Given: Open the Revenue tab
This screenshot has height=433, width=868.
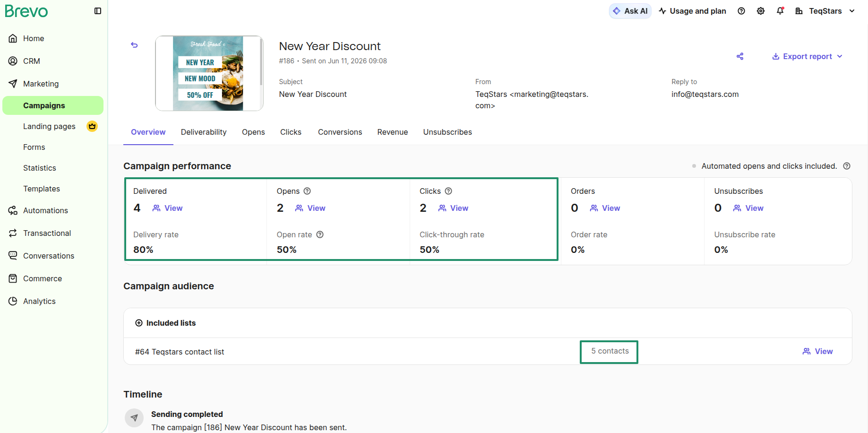Looking at the screenshot, I should click(x=393, y=132).
